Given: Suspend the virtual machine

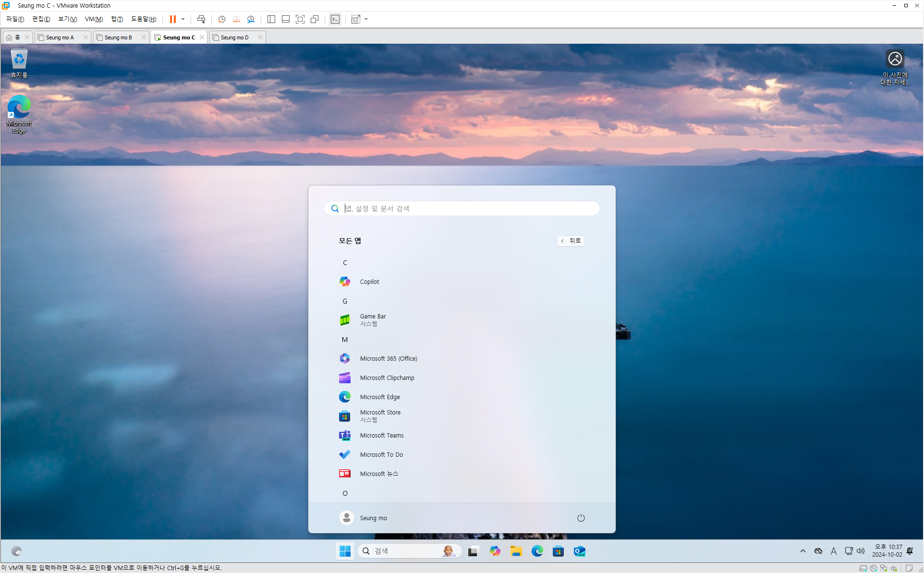Looking at the screenshot, I should [x=172, y=19].
